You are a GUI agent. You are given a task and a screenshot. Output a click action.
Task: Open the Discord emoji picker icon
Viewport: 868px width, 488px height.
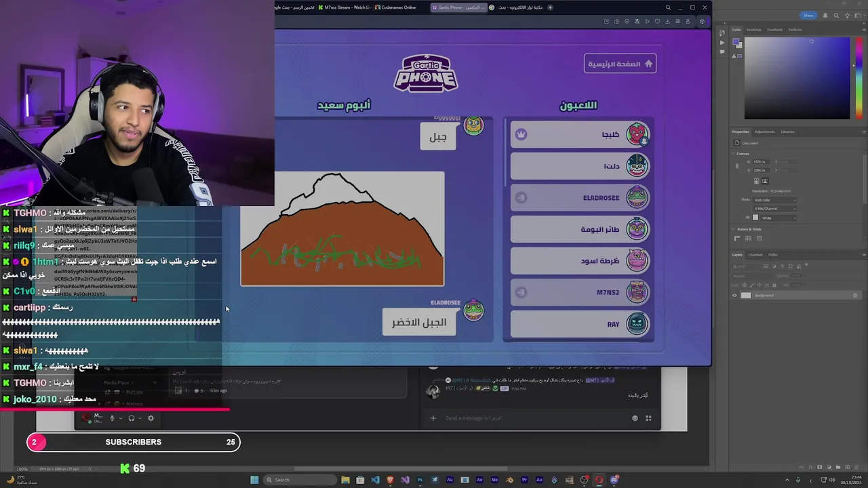pos(635,418)
